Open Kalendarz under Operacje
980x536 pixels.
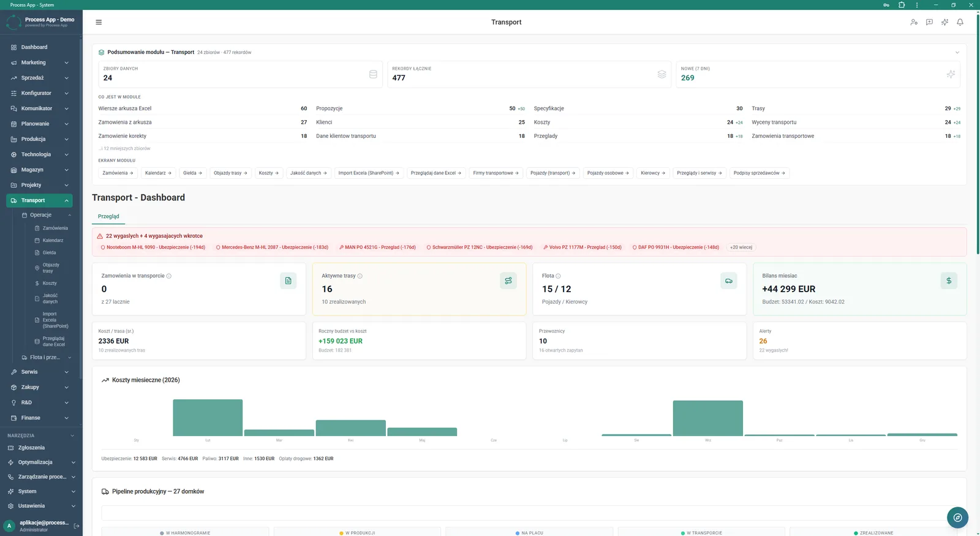(53, 240)
